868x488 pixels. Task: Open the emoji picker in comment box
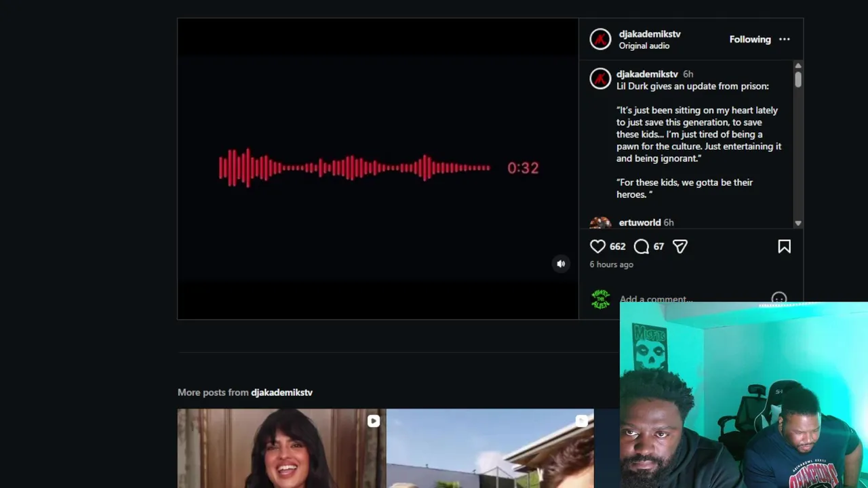tap(778, 298)
